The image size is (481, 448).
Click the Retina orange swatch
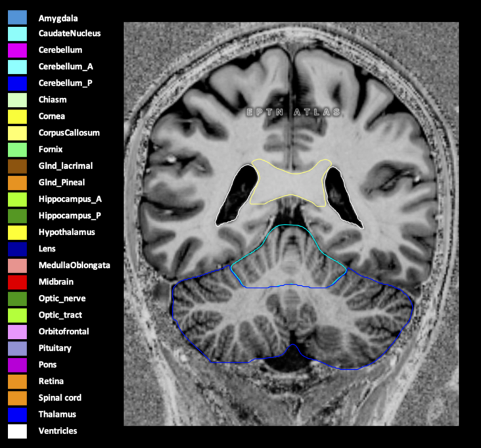(17, 382)
